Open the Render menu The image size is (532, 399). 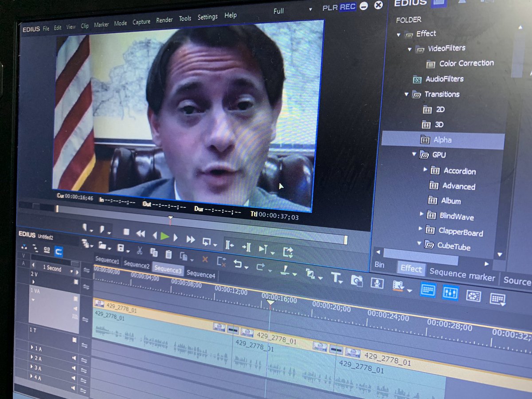(164, 20)
